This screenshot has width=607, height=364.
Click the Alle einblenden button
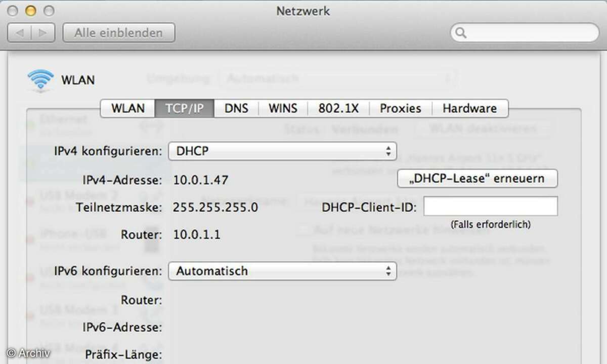click(119, 33)
